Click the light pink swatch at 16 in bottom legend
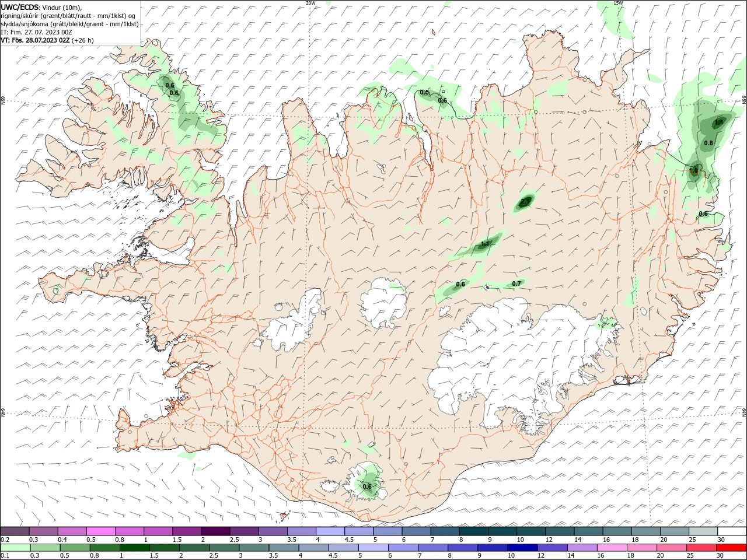The height and width of the screenshot is (560, 747). 612,548
